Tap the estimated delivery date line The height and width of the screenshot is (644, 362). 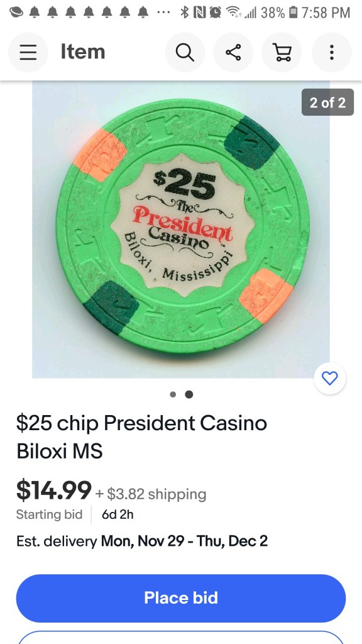click(142, 541)
